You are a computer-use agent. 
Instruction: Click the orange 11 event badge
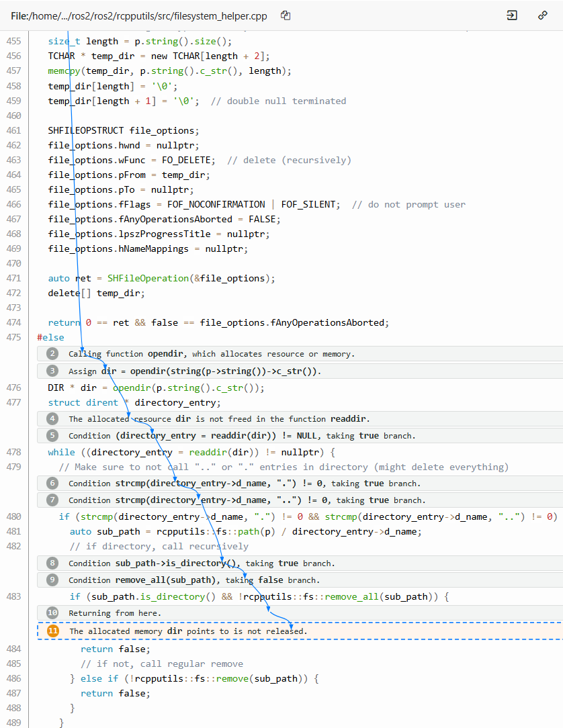[53, 631]
